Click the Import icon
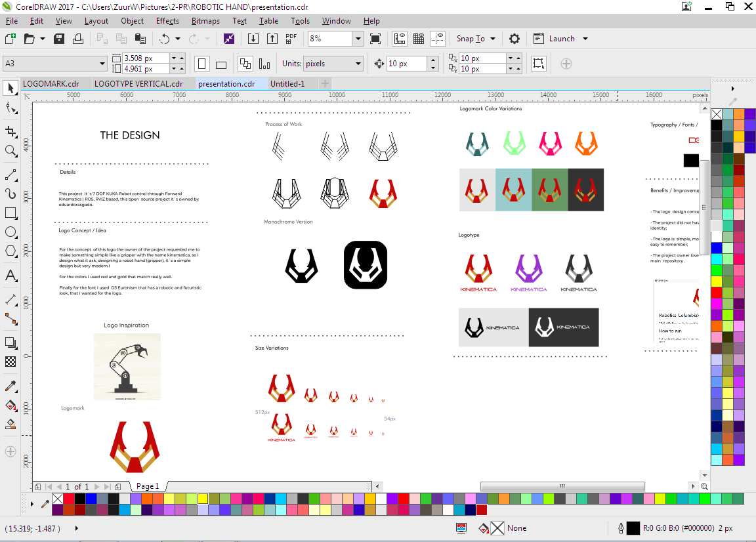 (x=253, y=39)
